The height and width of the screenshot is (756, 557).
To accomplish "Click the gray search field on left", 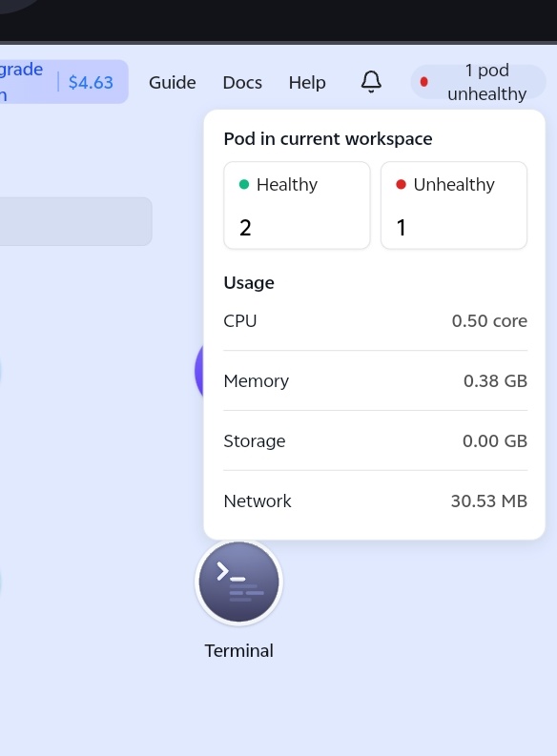I will pos(75,221).
